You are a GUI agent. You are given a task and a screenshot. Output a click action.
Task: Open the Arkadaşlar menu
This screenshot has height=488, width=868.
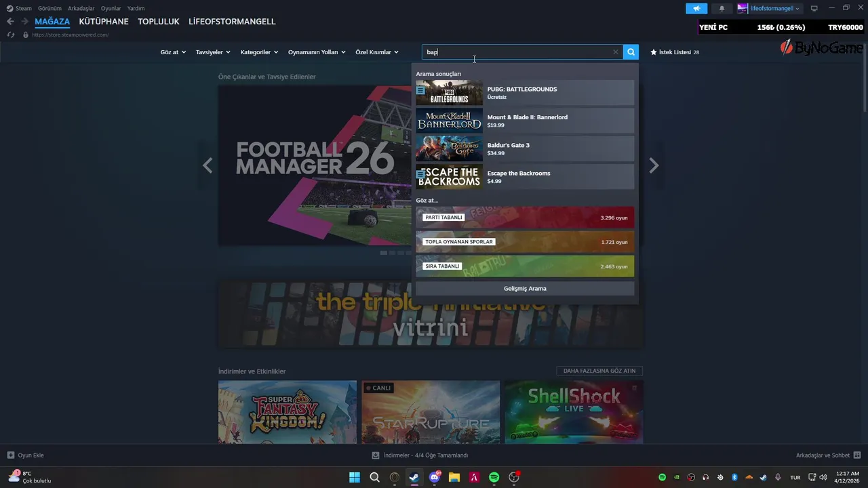tap(81, 8)
